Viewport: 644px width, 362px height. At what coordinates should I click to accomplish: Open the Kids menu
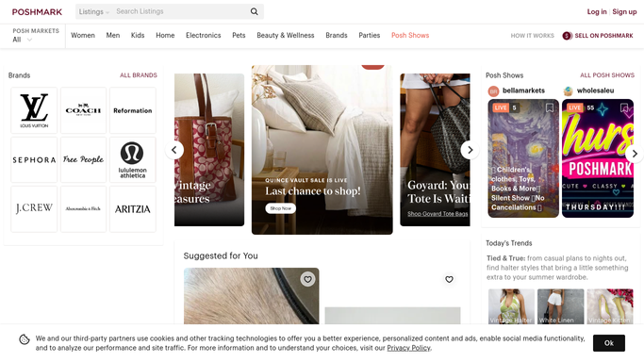coord(138,35)
